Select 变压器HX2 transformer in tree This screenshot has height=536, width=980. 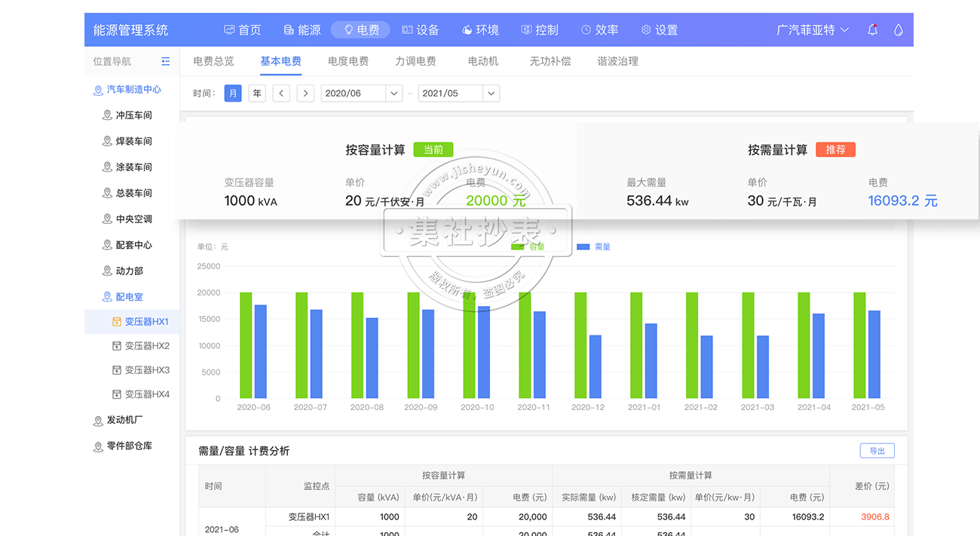(x=146, y=346)
